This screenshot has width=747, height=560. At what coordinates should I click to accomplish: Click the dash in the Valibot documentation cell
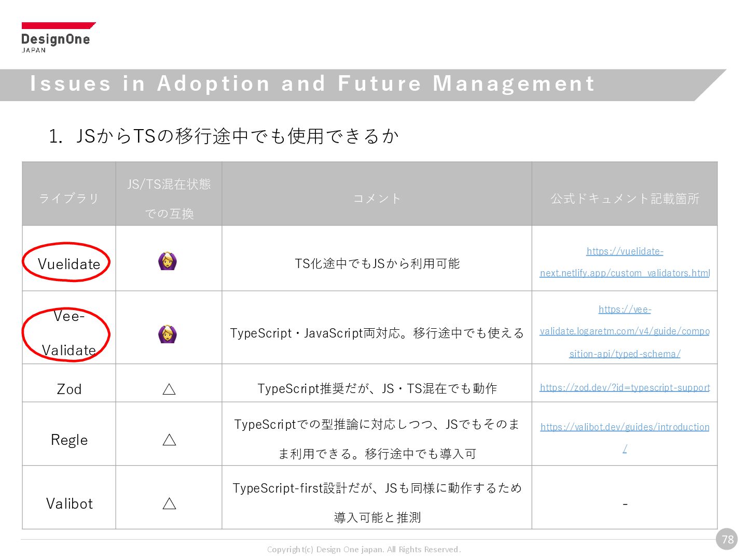[x=625, y=503]
